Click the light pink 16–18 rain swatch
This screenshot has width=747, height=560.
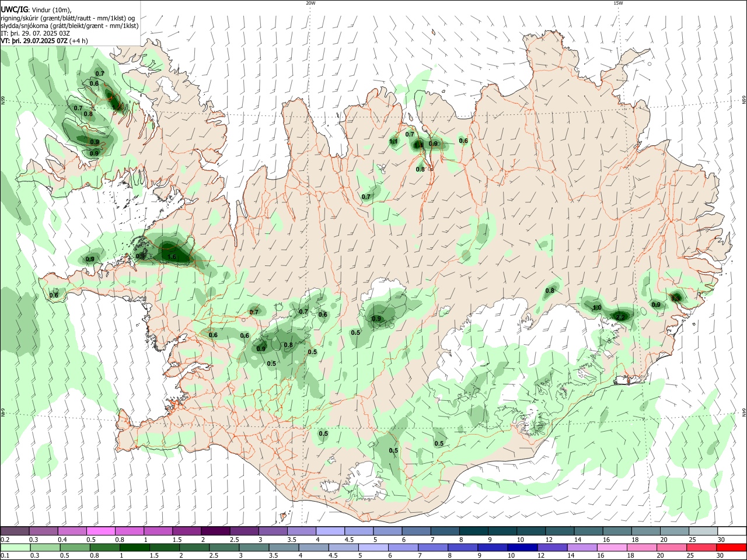(612, 547)
